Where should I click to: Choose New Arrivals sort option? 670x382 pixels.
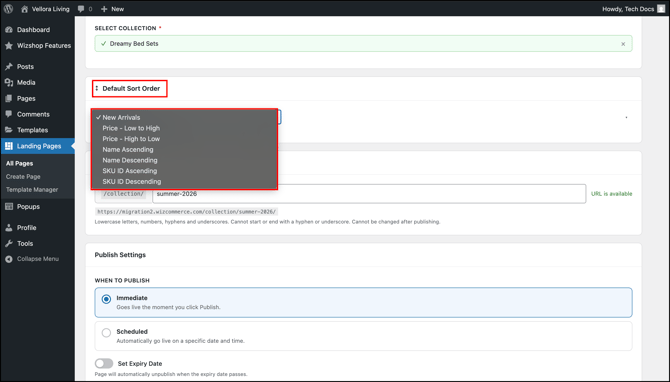pyautogui.click(x=185, y=118)
